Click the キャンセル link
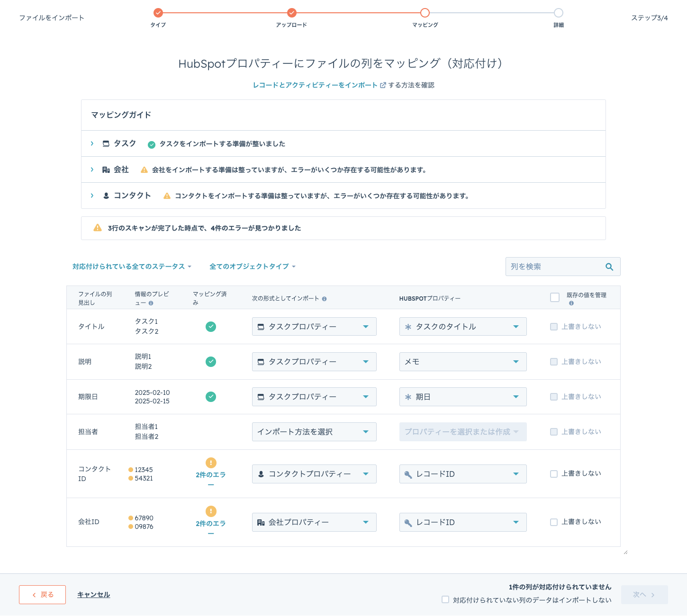This screenshot has width=687, height=616. (x=94, y=595)
